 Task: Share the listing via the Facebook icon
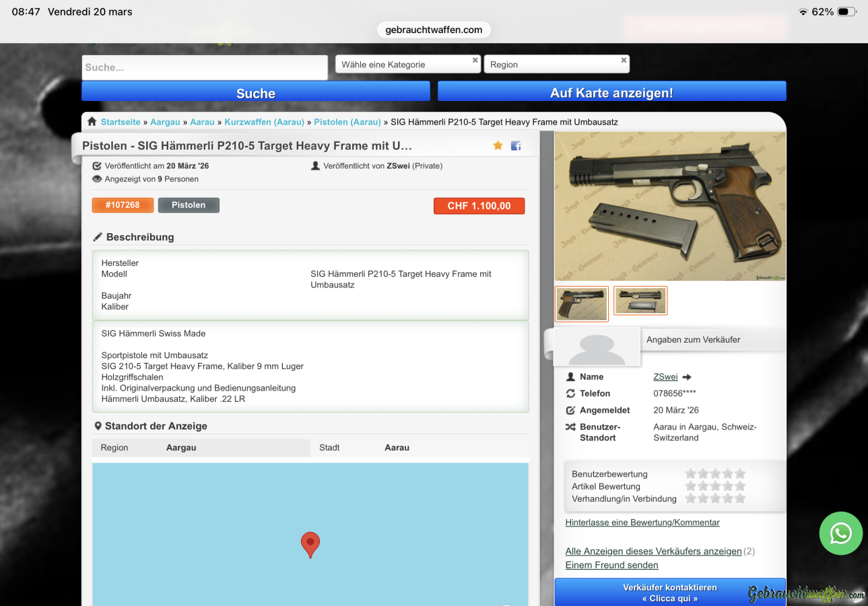[x=516, y=145]
